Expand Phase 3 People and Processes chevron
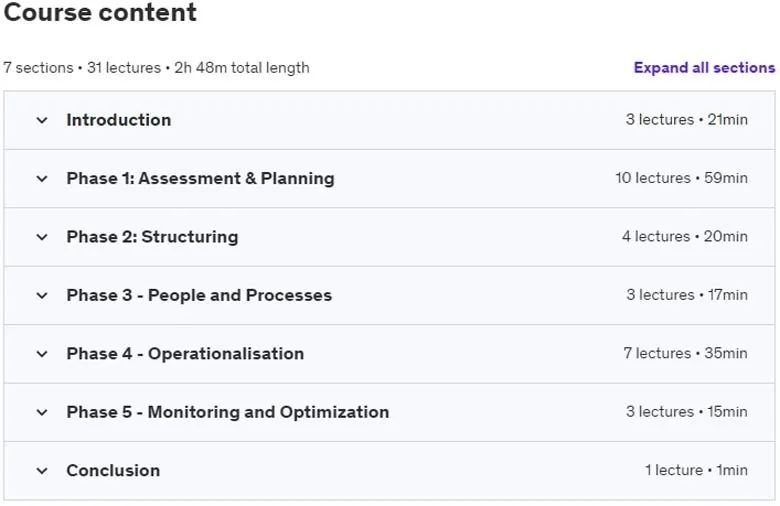Screen dimensions: 780x506 pyautogui.click(x=42, y=296)
